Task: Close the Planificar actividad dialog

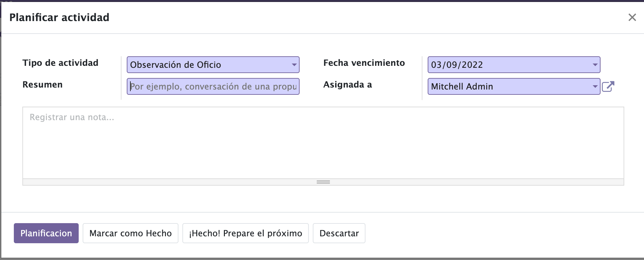Action: [632, 17]
